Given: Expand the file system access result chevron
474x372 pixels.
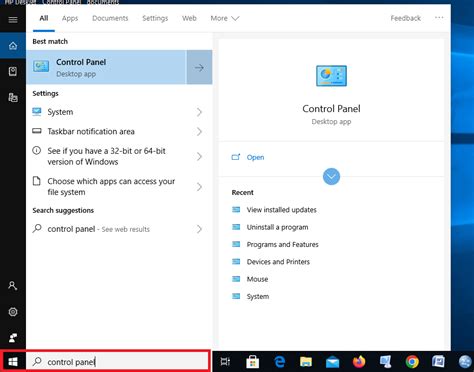Looking at the screenshot, I should (x=199, y=187).
